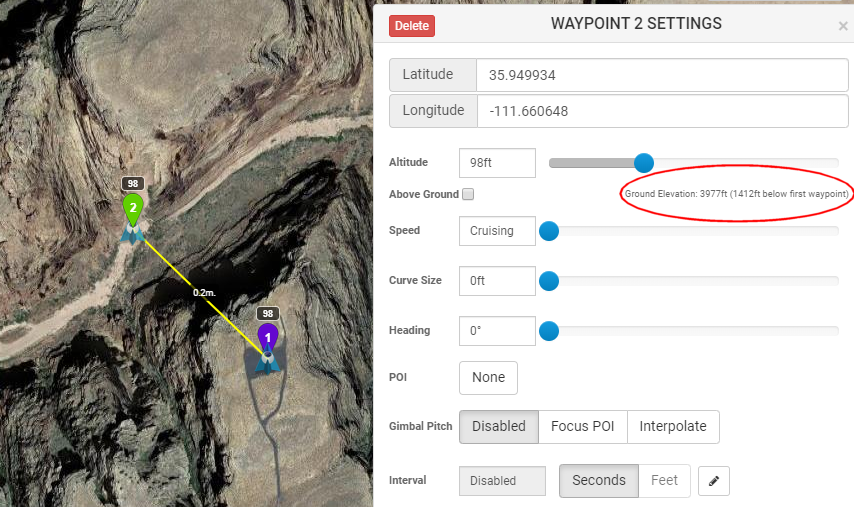This screenshot has height=507, width=854.
Task: Click the pencil edit interval icon
Action: (714, 481)
